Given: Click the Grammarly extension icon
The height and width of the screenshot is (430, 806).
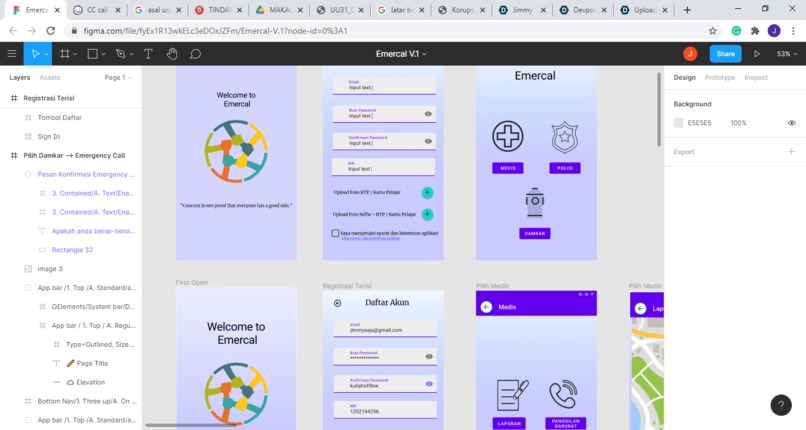Looking at the screenshot, I should tap(736, 31).
